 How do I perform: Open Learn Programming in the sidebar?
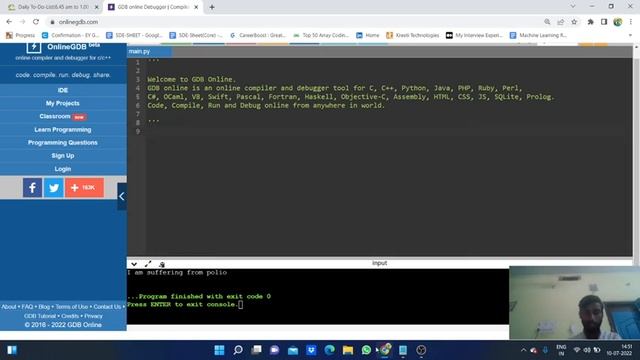coord(63,129)
